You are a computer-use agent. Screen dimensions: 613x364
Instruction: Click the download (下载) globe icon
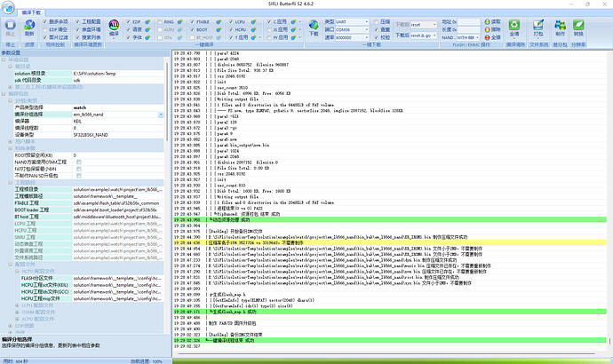pyautogui.click(x=314, y=25)
